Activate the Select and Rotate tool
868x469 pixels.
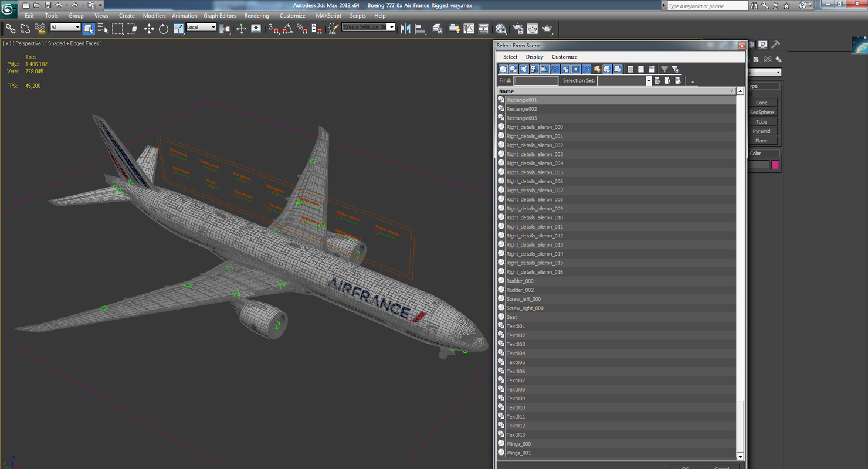[164, 28]
